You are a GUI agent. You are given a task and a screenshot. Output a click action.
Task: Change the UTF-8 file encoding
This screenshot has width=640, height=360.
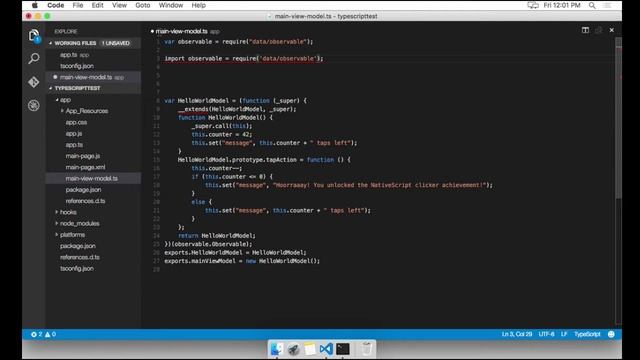pos(546,334)
